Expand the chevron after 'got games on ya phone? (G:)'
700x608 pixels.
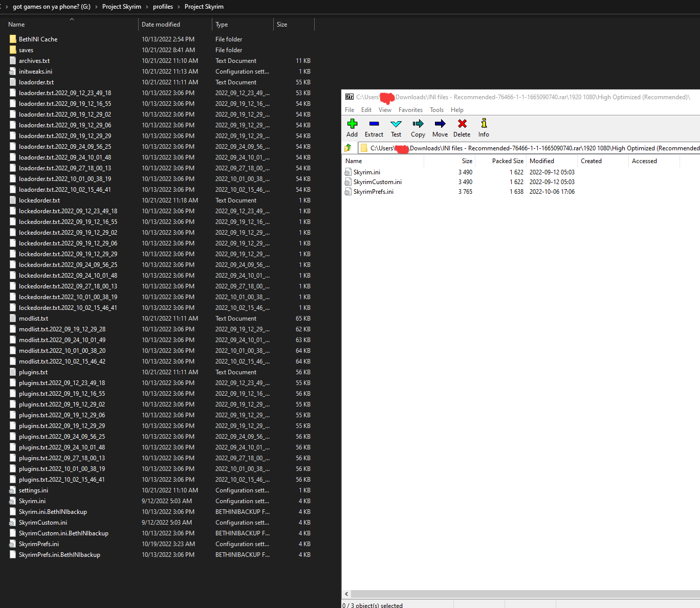pos(96,7)
